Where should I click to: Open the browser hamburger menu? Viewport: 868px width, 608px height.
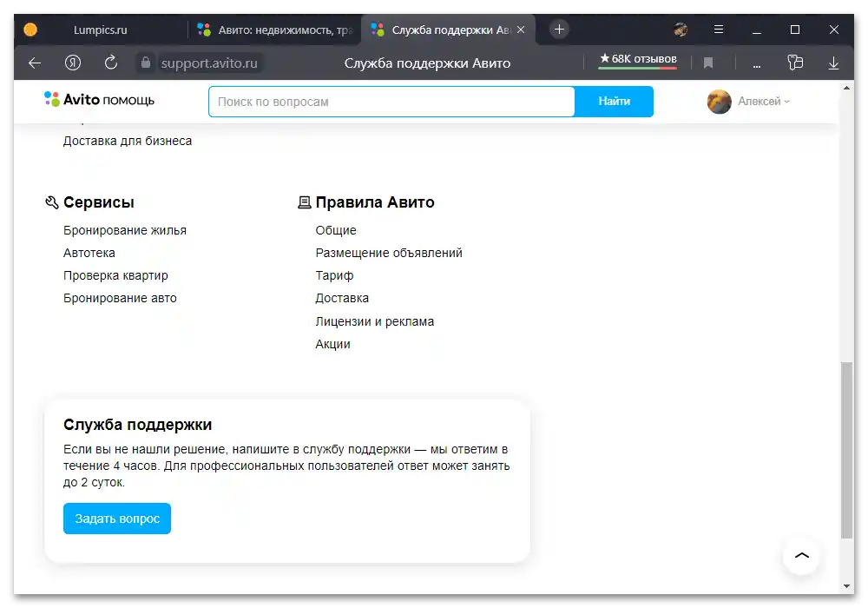[x=719, y=30]
